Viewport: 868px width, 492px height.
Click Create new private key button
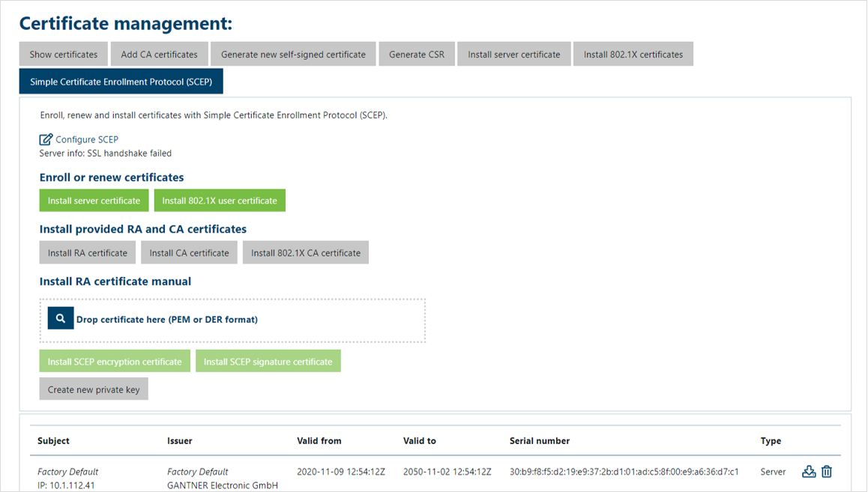pos(94,389)
